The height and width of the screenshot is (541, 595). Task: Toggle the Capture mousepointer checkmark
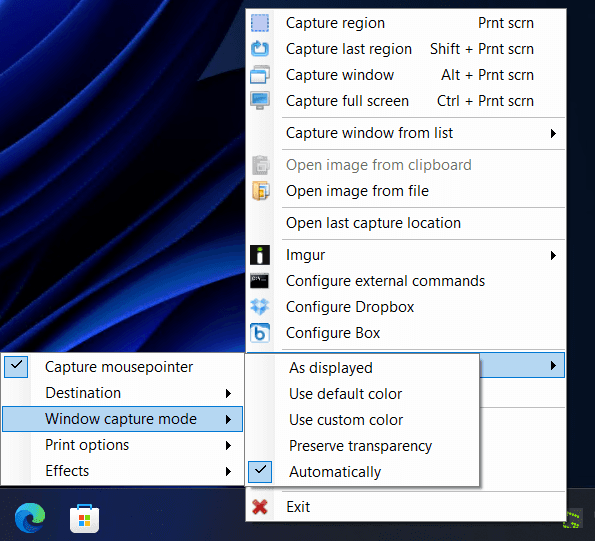click(x=16, y=367)
